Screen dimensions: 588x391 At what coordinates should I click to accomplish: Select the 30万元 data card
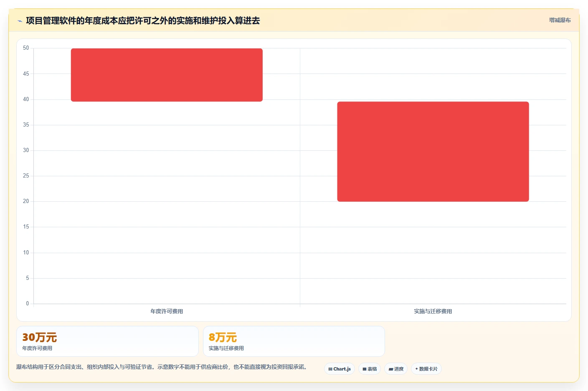[x=107, y=341]
